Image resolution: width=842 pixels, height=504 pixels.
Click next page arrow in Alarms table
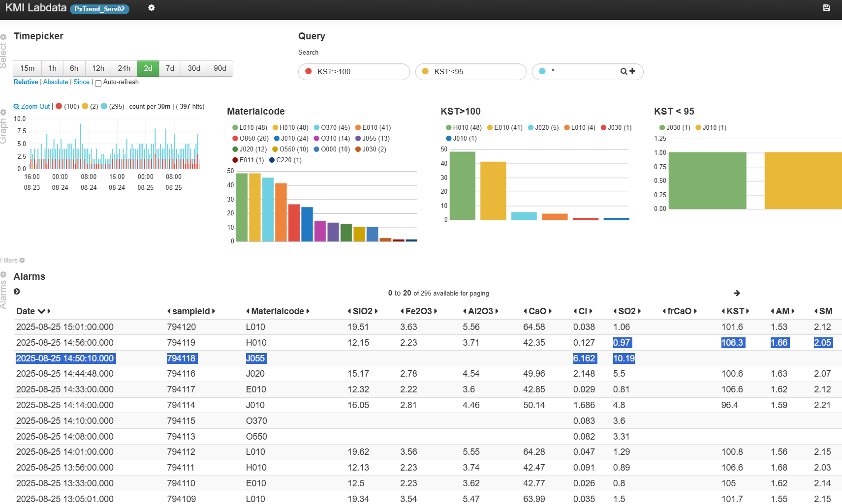click(737, 293)
